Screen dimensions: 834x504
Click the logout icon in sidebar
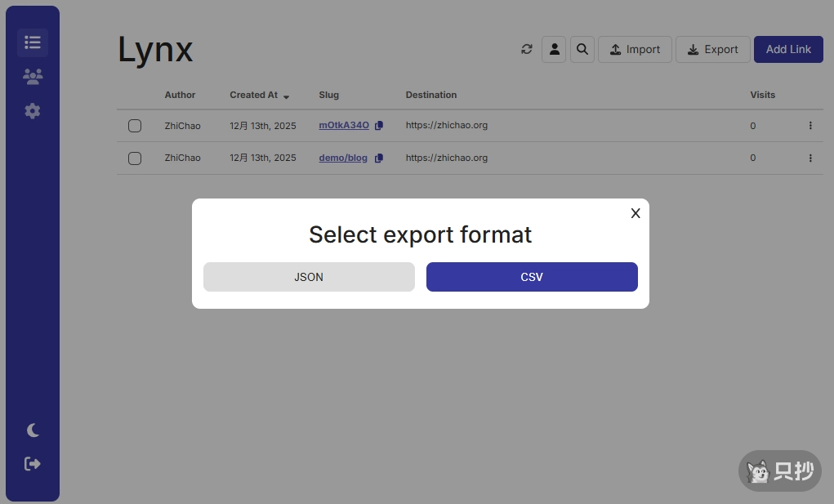33,464
